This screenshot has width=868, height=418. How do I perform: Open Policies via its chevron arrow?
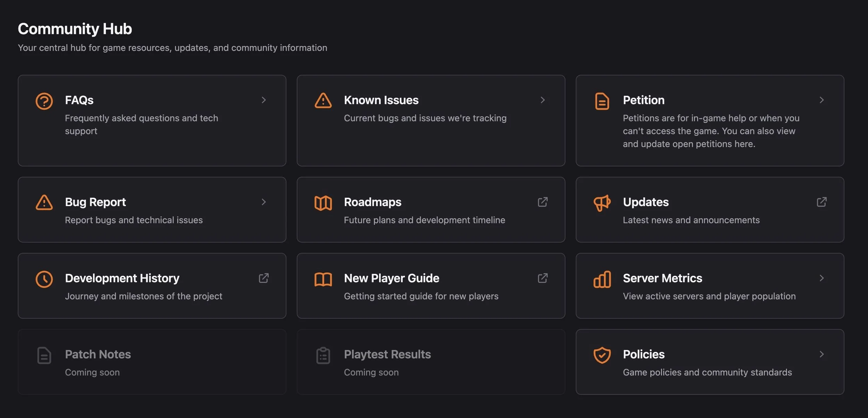pyautogui.click(x=821, y=354)
